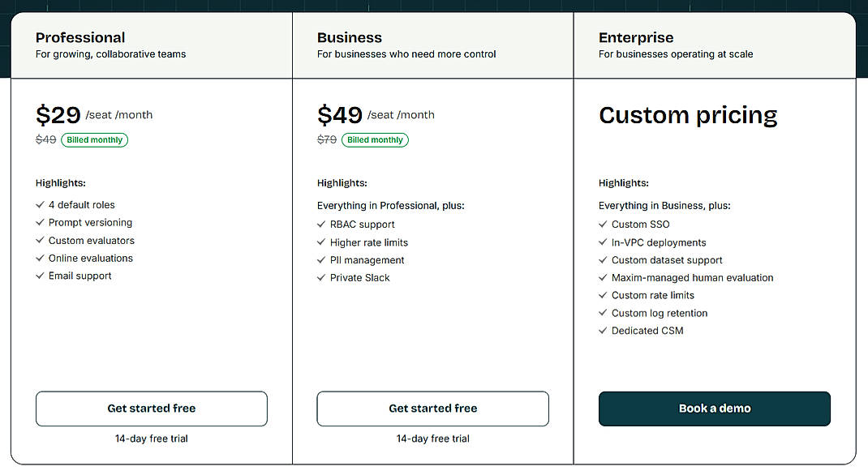Click checkmark beside Maxim-managed human evaluation

coord(603,277)
